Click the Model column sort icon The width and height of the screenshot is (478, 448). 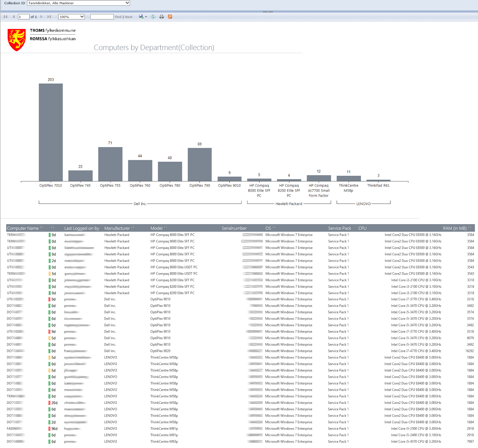[165, 227]
